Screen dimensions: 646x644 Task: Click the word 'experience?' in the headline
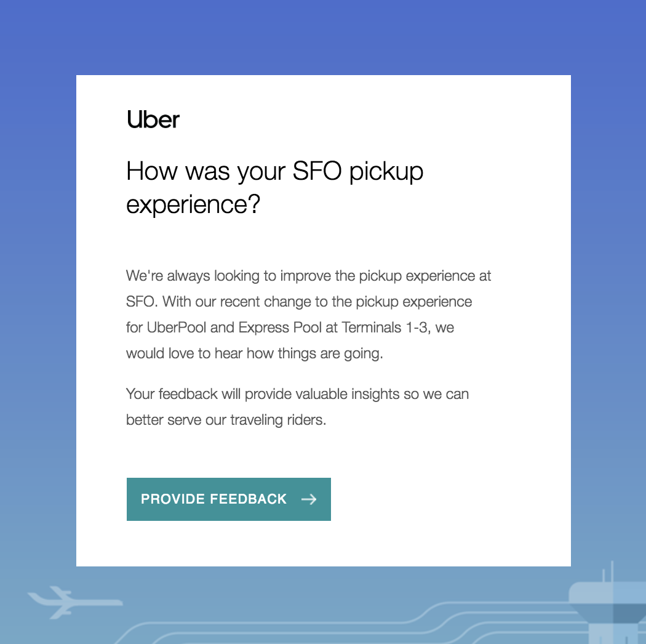pyautogui.click(x=193, y=204)
